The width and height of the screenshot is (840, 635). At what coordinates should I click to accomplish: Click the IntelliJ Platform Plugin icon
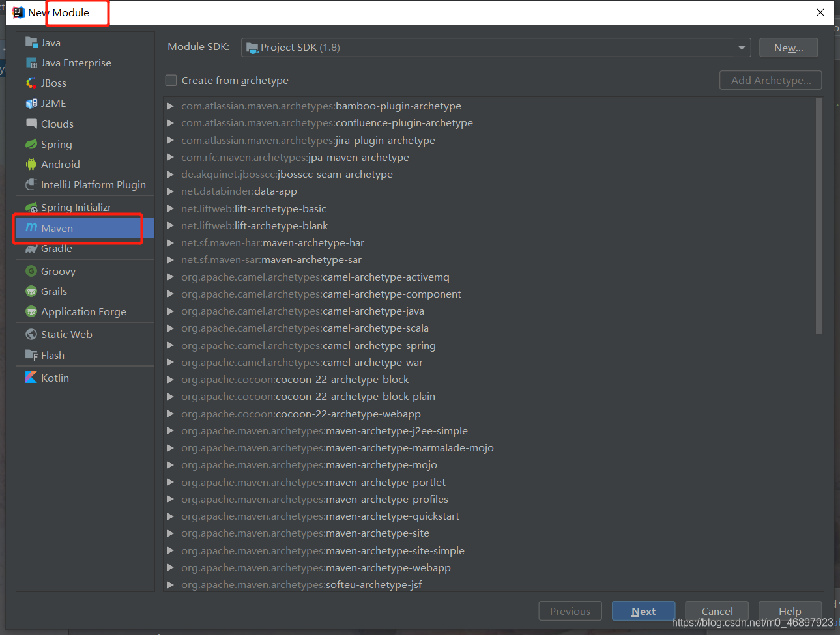31,184
